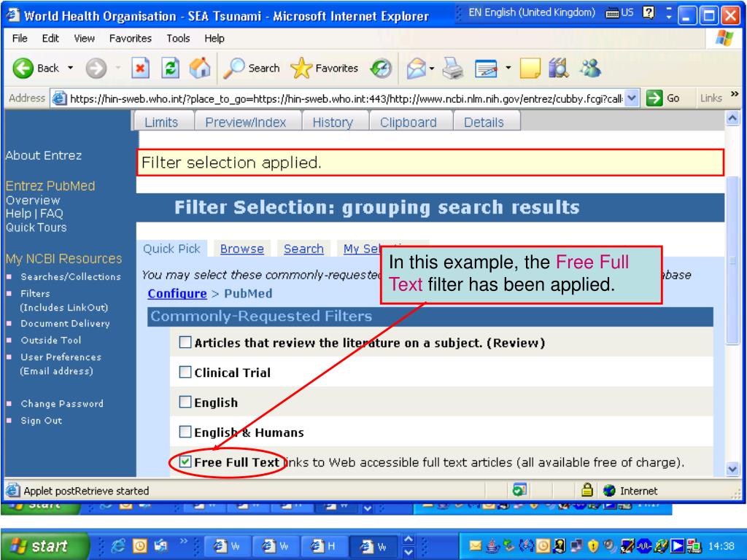Image resolution: width=747 pixels, height=560 pixels.
Task: Open the File menu
Action: tap(20, 38)
